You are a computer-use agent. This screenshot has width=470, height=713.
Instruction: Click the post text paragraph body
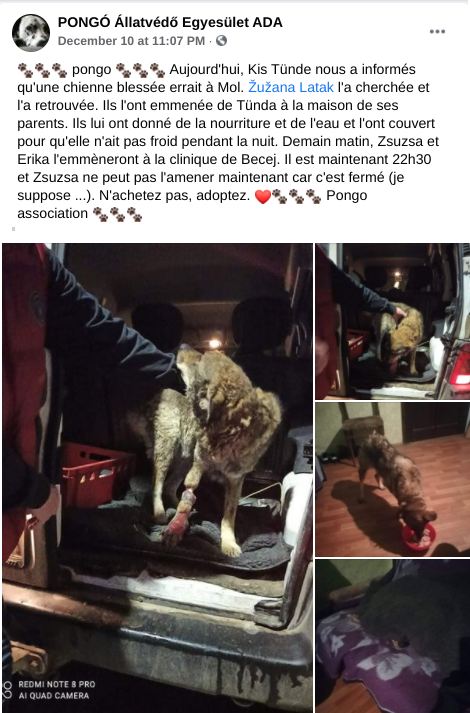228,141
